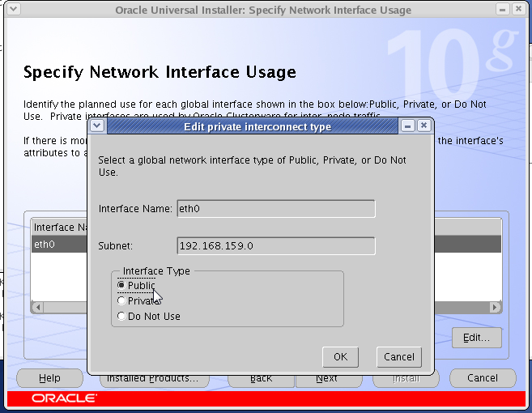Open Installed Products in the installer
Viewport: 532px width, 413px height.
pyautogui.click(x=153, y=380)
